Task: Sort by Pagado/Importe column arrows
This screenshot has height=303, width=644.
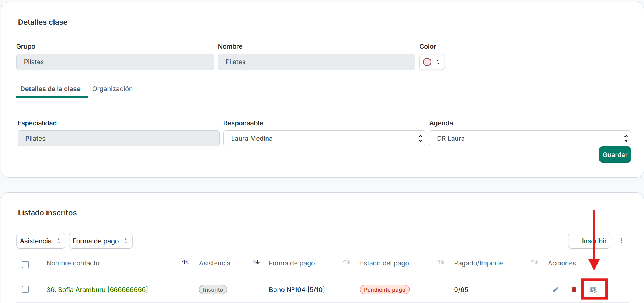Action: coord(535,262)
